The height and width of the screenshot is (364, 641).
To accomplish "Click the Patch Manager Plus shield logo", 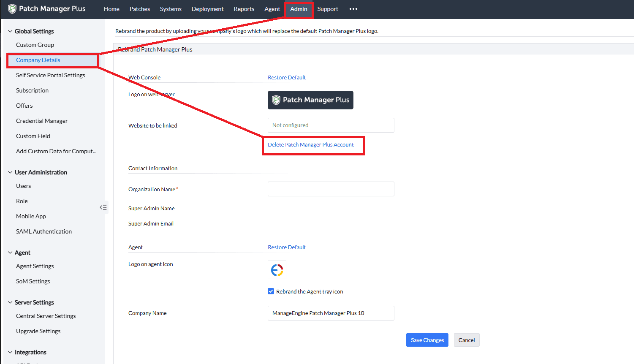I will pyautogui.click(x=12, y=9).
